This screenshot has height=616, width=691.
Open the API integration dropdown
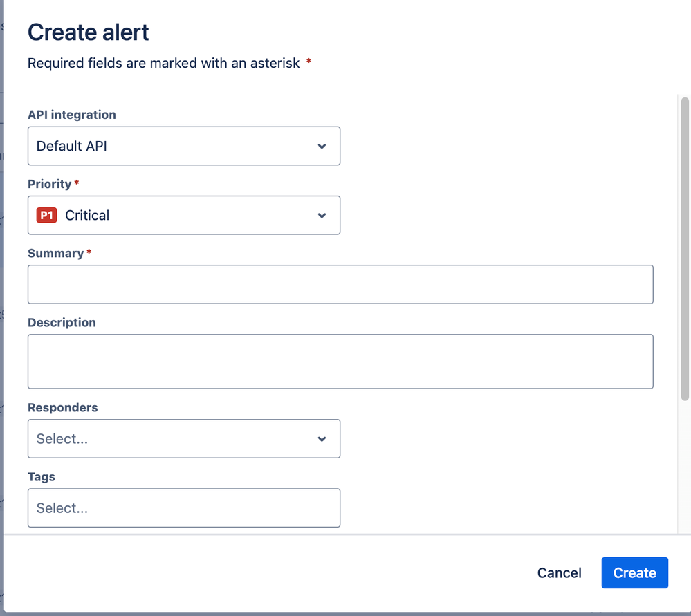[183, 146]
